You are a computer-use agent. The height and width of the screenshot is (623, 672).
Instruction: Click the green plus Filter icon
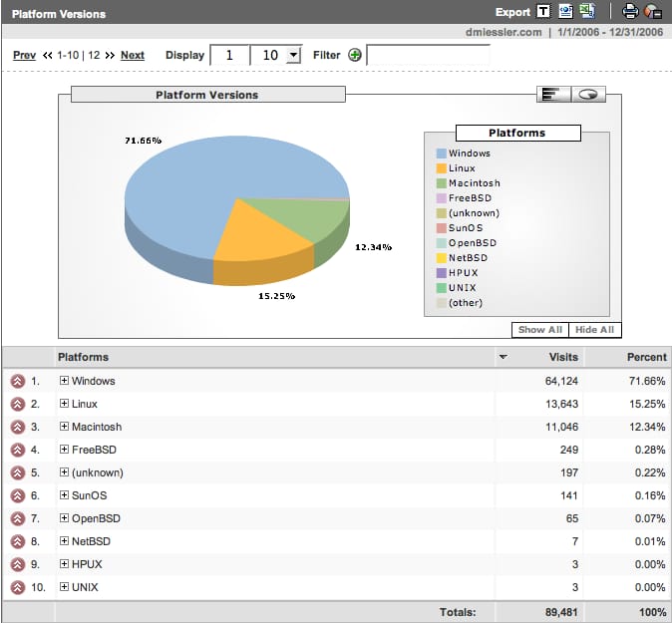(x=355, y=55)
